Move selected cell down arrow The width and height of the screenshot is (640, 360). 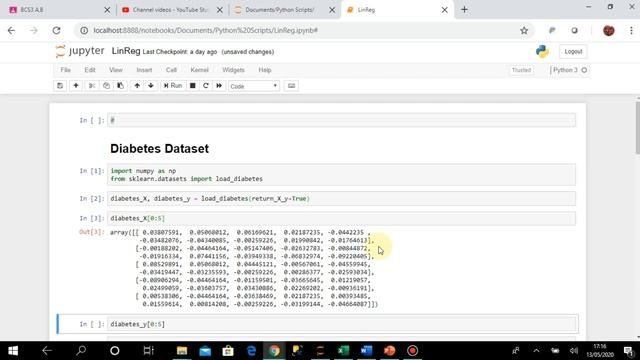(151, 86)
